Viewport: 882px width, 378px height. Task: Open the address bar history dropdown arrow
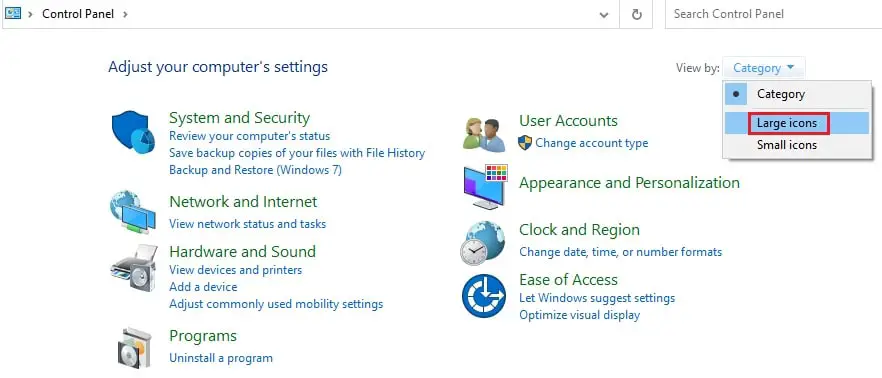point(604,15)
